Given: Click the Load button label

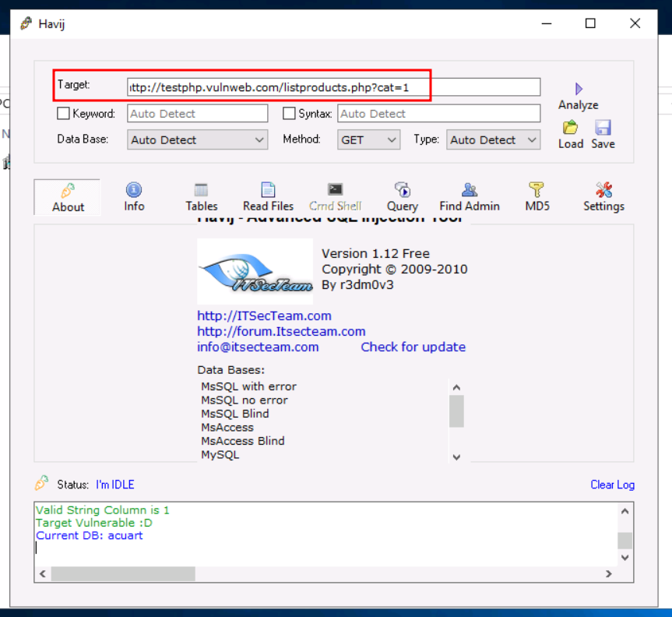Looking at the screenshot, I should (x=571, y=143).
